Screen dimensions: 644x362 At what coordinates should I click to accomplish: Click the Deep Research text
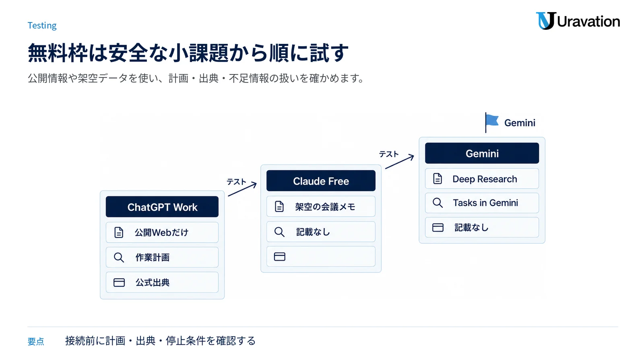pos(485,179)
